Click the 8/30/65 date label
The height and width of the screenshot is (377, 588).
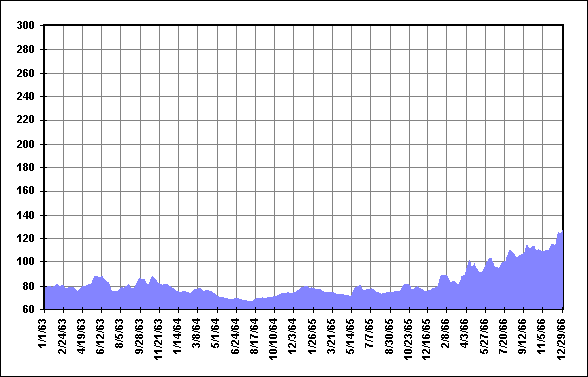tap(389, 336)
